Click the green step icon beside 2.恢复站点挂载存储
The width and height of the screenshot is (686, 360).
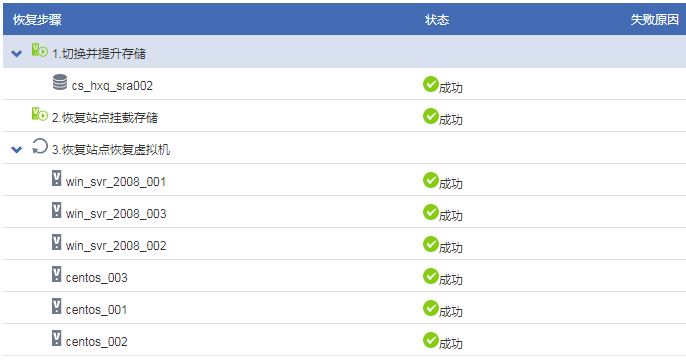[x=39, y=114]
